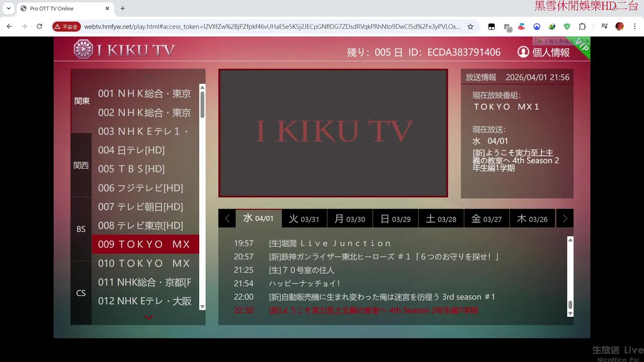Select the 関西 region tab
This screenshot has width=644, height=362.
click(82, 165)
